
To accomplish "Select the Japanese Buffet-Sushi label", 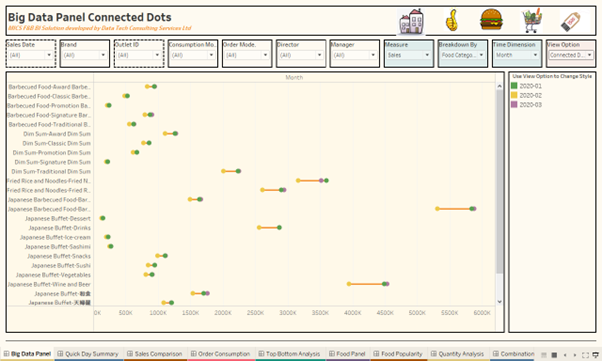I will pyautogui.click(x=61, y=265).
